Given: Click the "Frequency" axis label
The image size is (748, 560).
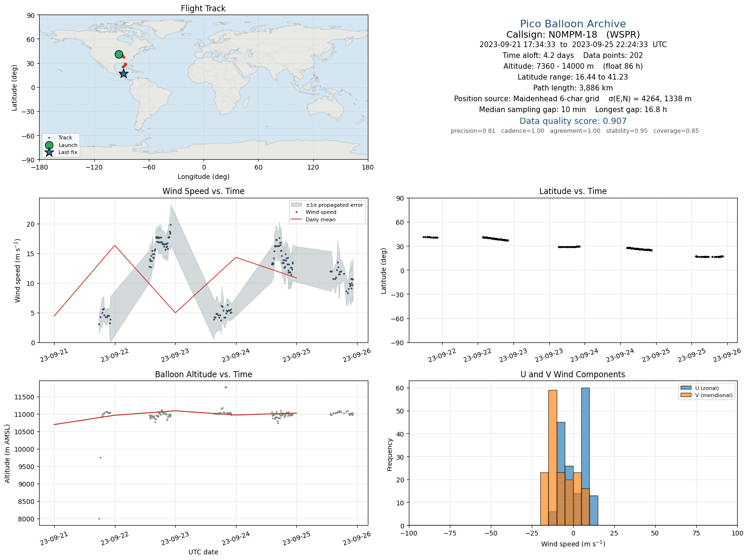Looking at the screenshot, I should 390,454.
